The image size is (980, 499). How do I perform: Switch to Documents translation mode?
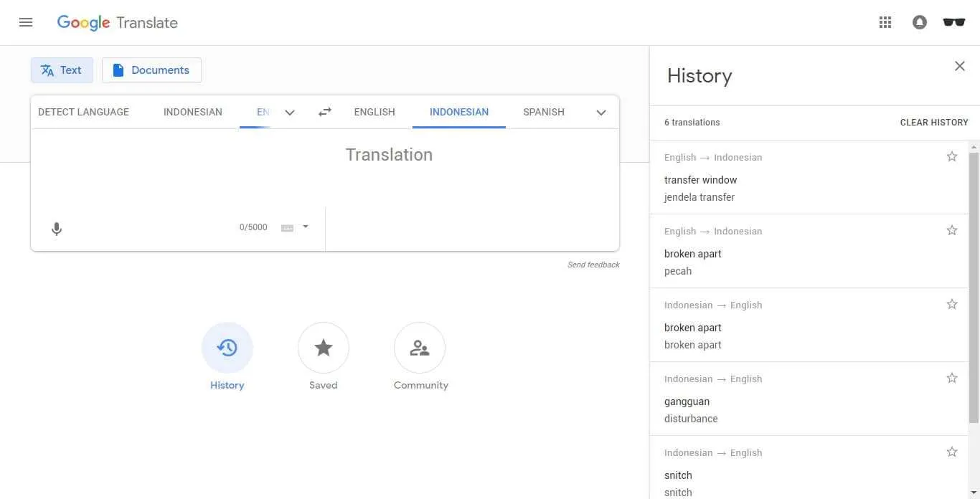pos(151,70)
